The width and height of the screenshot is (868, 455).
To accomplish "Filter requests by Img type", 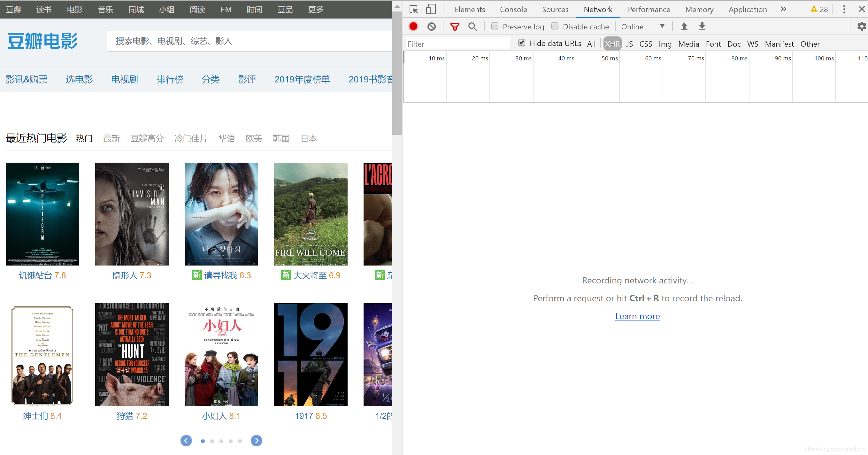I will click(x=665, y=44).
